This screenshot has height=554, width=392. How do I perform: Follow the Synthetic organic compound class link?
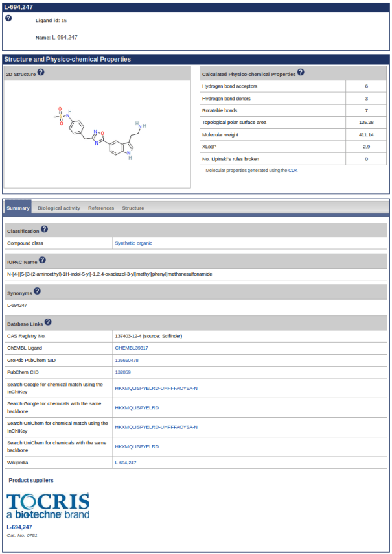[133, 243]
